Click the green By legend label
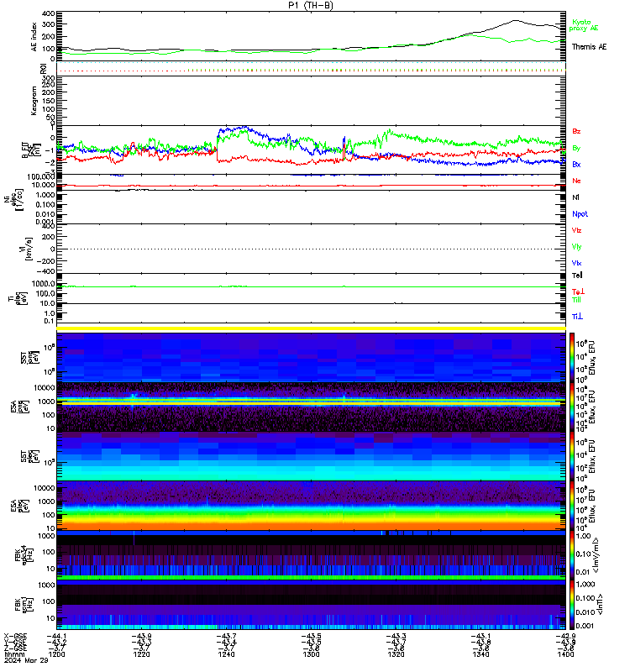The height and width of the screenshot is (672, 630). coord(576,148)
